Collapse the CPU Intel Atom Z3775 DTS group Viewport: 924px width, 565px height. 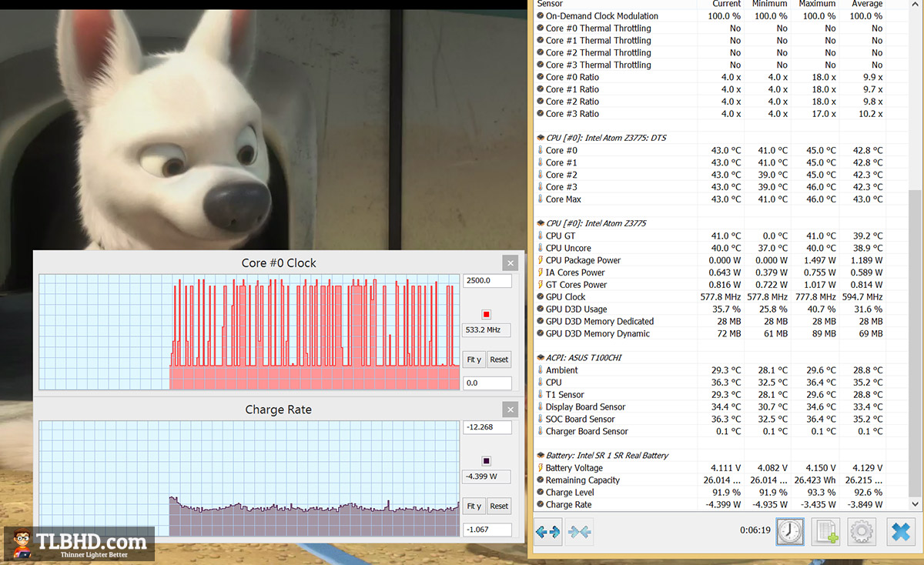[540, 138]
